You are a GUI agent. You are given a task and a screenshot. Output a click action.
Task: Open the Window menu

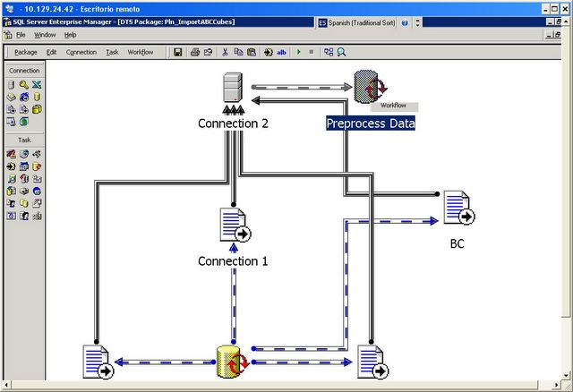coord(45,35)
